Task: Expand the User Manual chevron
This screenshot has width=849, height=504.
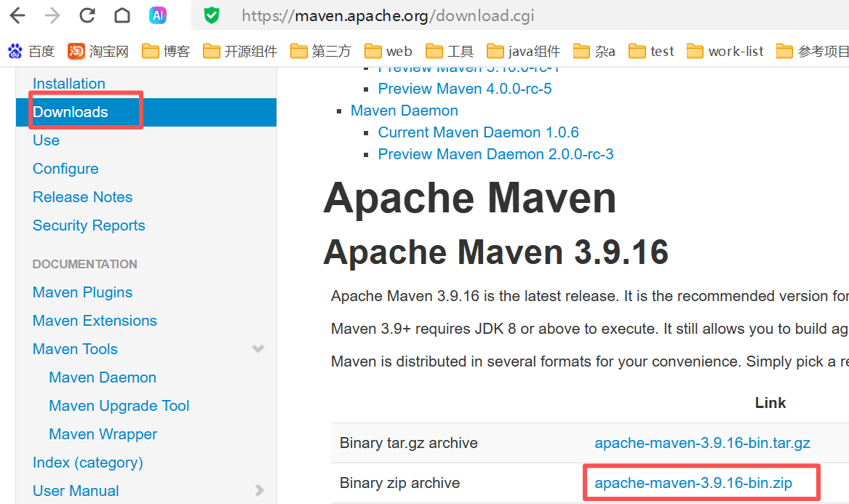Action: [x=260, y=490]
